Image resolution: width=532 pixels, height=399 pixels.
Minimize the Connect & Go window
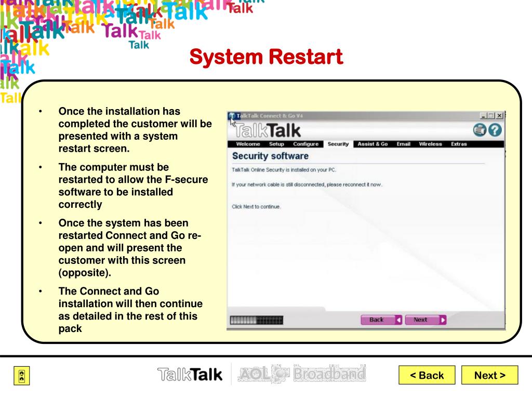coord(484,116)
